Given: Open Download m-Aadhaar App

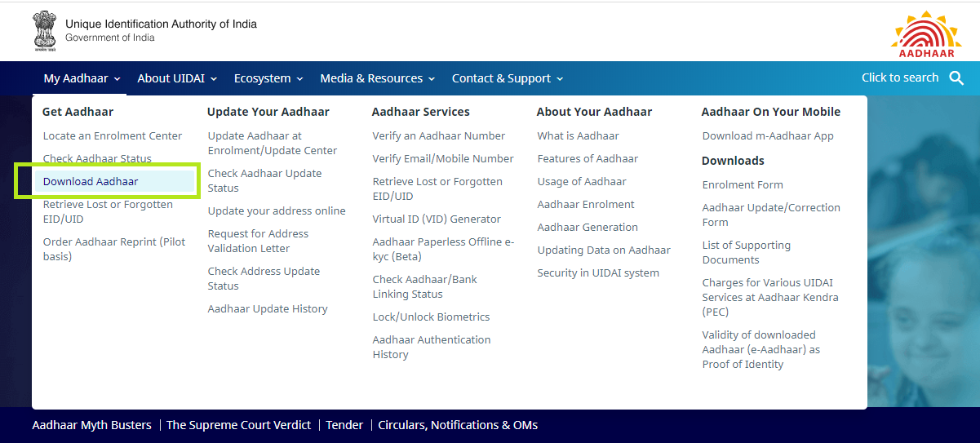Looking at the screenshot, I should [x=768, y=136].
